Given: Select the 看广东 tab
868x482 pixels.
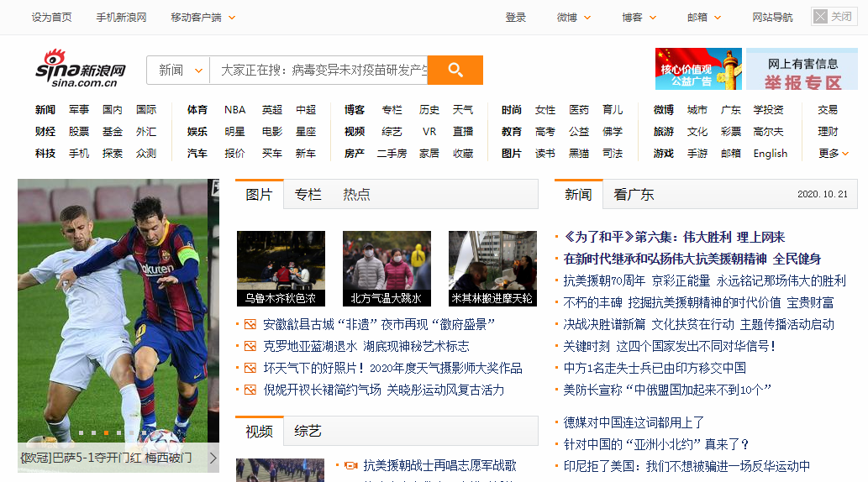Looking at the screenshot, I should (x=634, y=194).
